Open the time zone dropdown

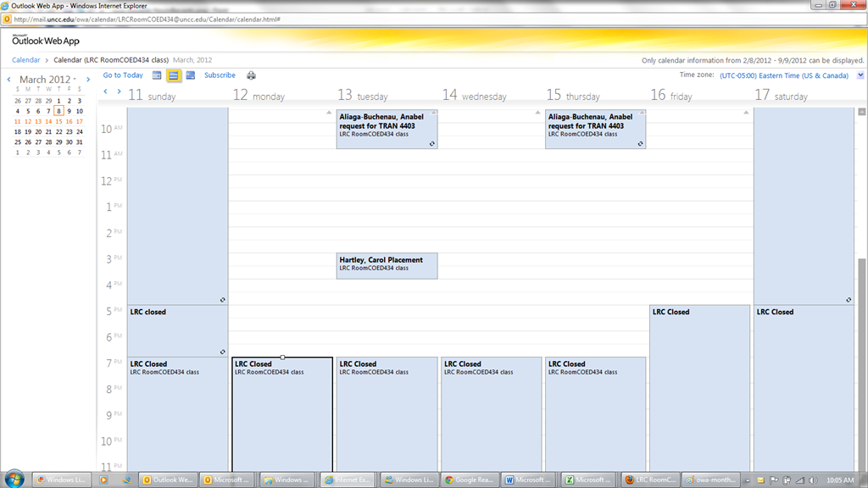click(x=860, y=75)
